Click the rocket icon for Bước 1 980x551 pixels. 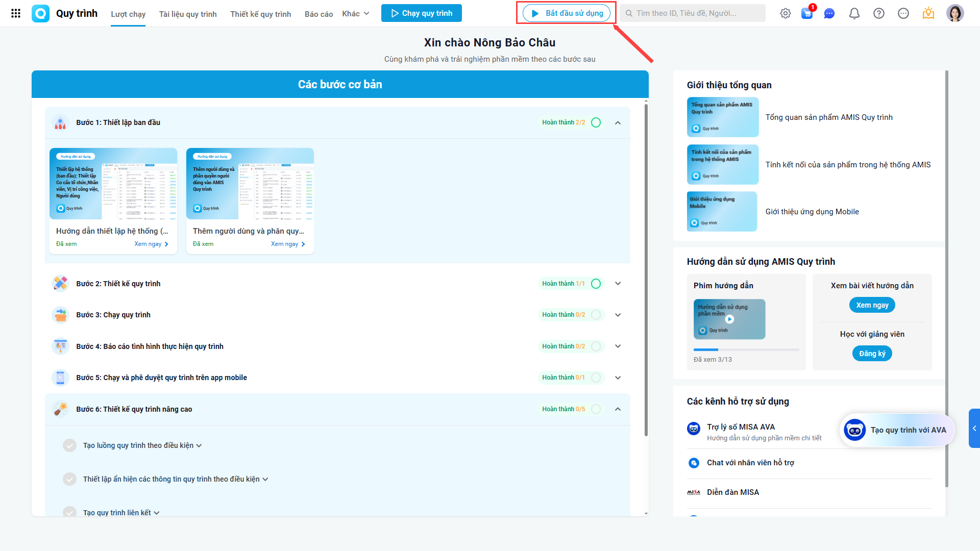[60, 122]
